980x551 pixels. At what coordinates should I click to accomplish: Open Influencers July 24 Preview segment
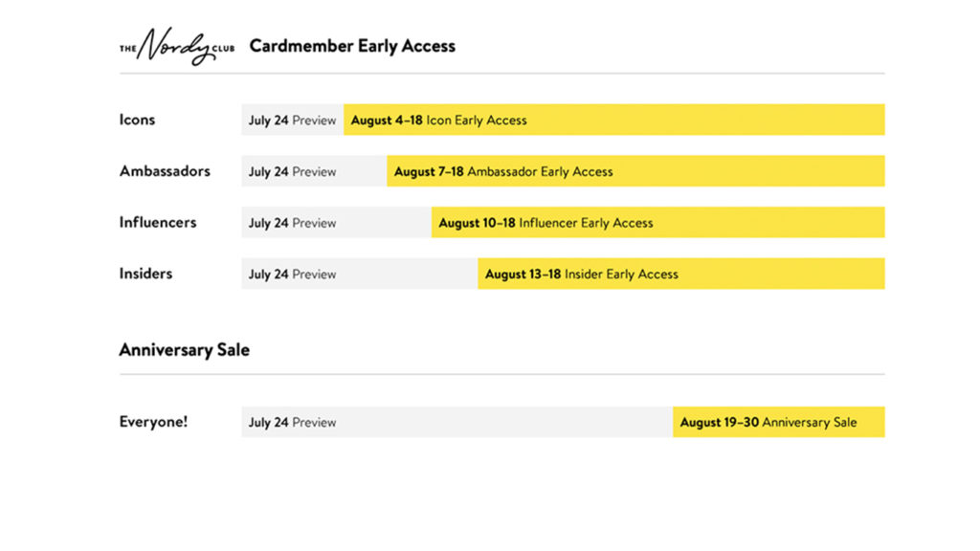tap(336, 222)
